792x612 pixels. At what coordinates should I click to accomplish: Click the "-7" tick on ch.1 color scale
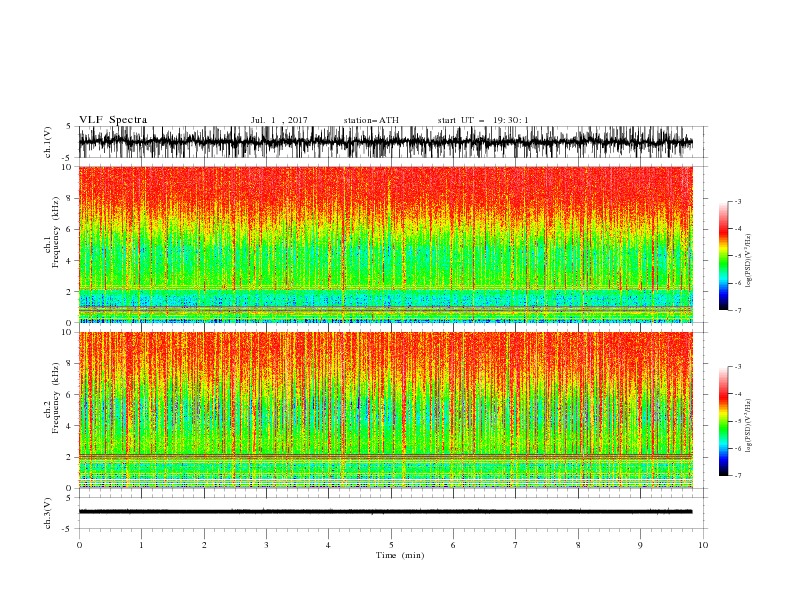click(x=738, y=310)
